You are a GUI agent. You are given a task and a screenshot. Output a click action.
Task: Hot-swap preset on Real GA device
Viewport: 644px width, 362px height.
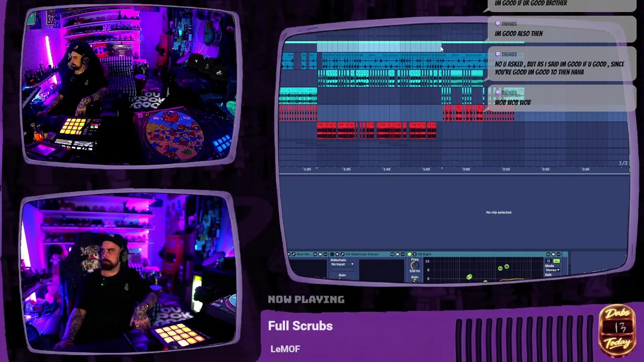click(x=315, y=254)
